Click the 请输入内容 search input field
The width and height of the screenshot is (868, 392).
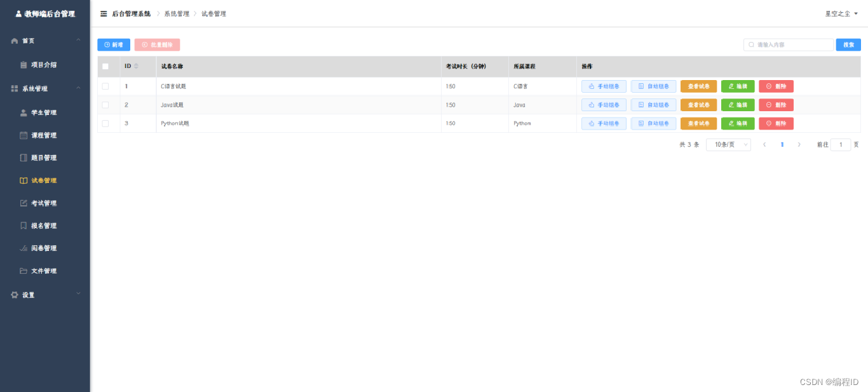coord(789,45)
